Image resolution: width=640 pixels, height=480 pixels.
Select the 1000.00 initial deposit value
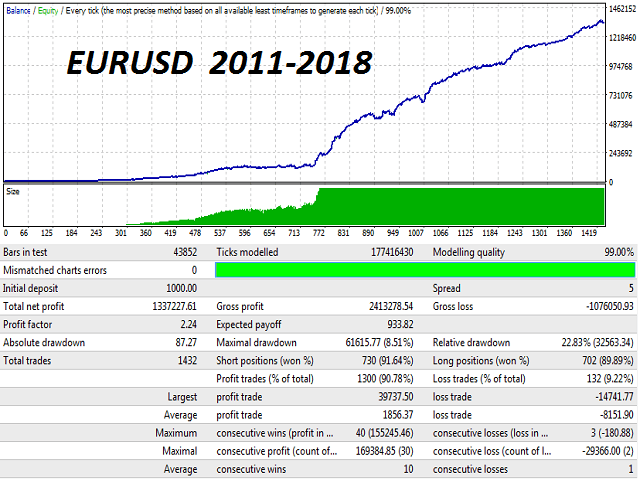click(x=182, y=289)
